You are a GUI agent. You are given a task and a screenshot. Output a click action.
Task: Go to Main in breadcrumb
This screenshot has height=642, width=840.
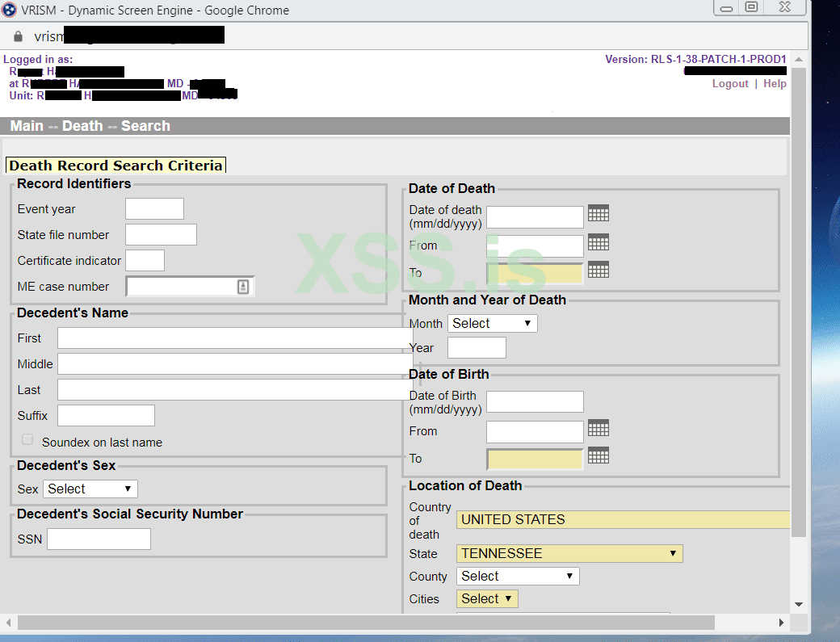pyautogui.click(x=27, y=126)
